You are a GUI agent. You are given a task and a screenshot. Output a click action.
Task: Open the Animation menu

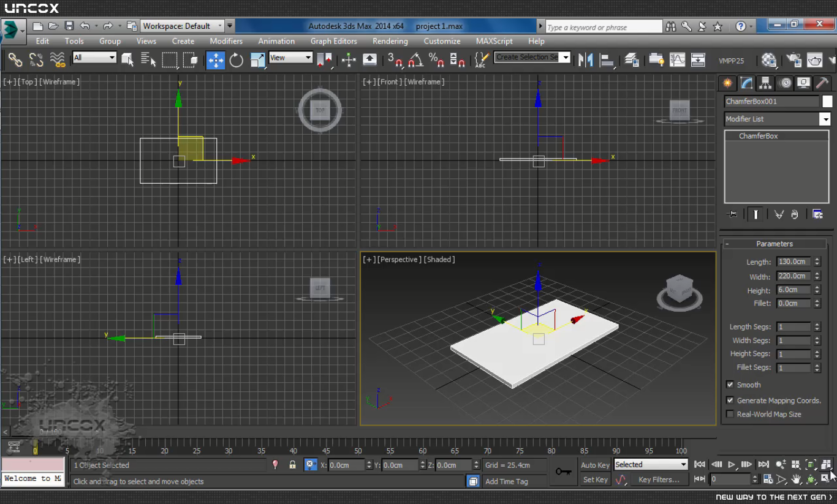276,41
